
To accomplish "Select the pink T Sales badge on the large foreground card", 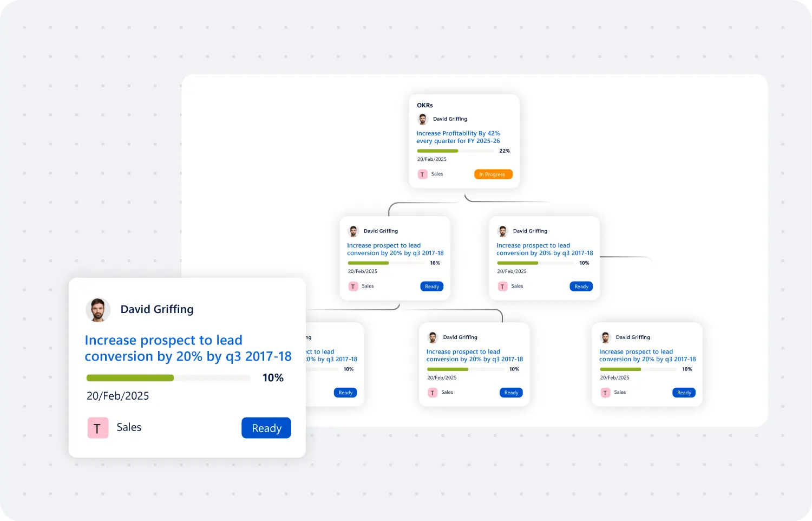I will [98, 428].
